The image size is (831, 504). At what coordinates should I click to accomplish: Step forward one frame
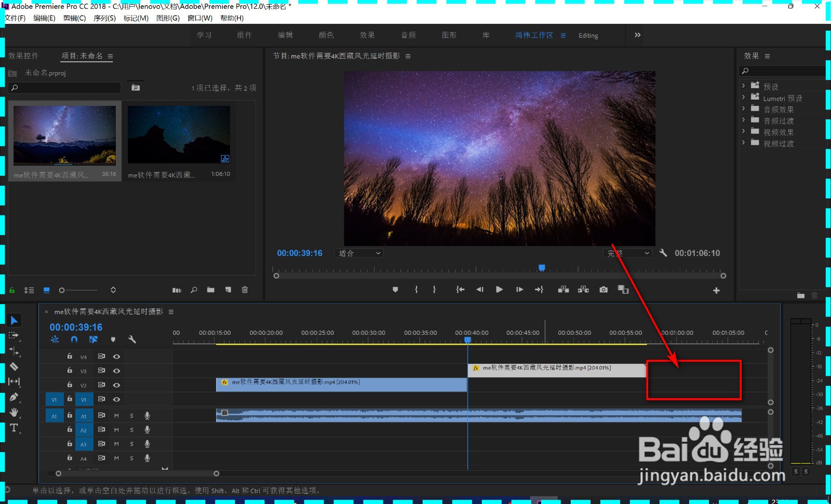519,290
